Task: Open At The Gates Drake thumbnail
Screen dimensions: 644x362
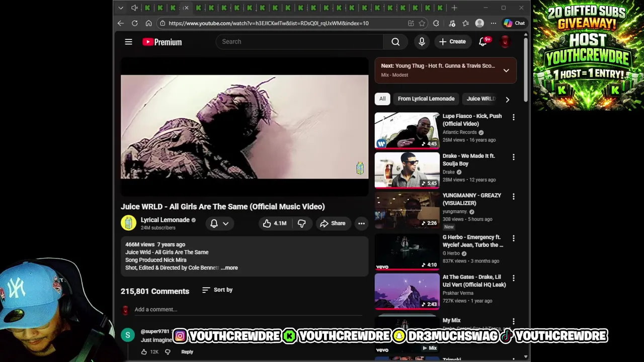Action: pyautogui.click(x=407, y=292)
